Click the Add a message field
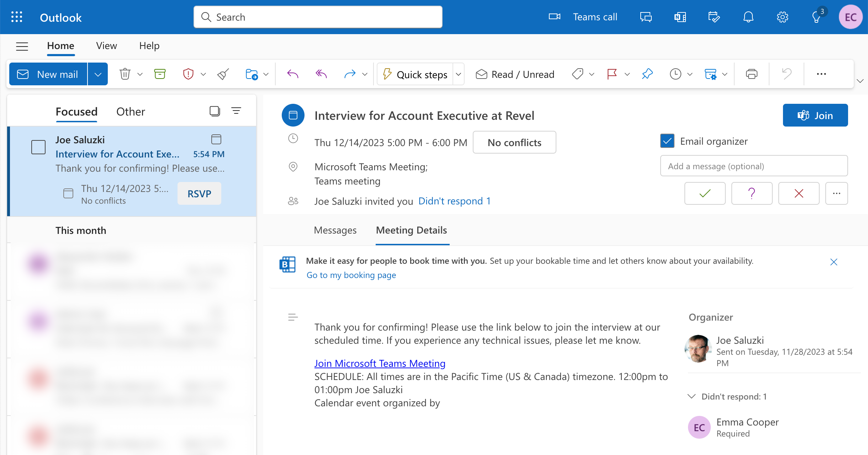 [754, 166]
